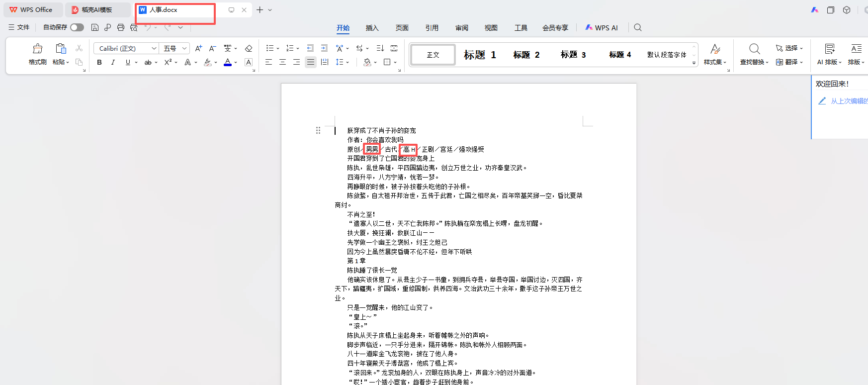
Task: Click the Paste (粘贴) clipboard icon
Action: pos(61,49)
